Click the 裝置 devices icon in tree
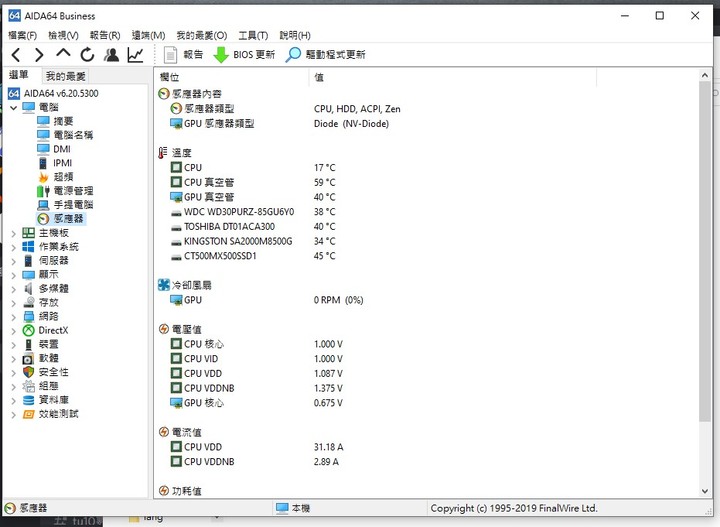Viewport: 720px width, 527px height. click(28, 344)
